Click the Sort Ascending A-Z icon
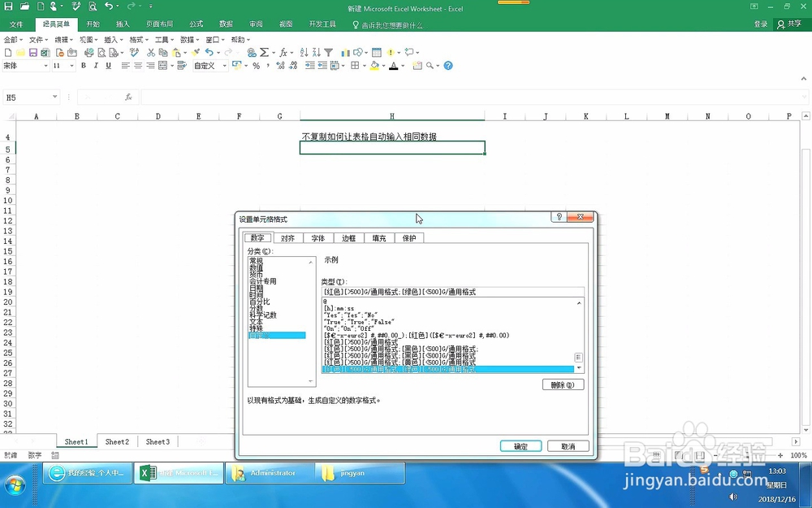 [304, 52]
